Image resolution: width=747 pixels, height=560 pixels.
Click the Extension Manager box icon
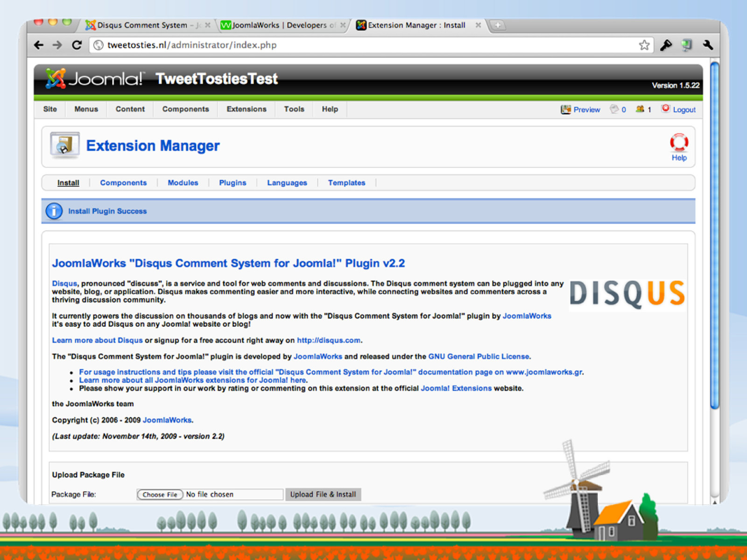[x=65, y=145]
